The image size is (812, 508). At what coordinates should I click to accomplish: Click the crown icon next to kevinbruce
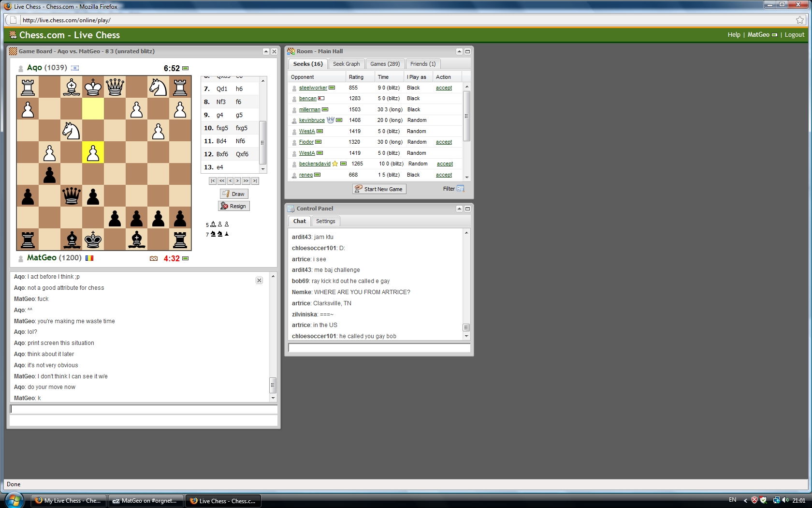click(331, 120)
